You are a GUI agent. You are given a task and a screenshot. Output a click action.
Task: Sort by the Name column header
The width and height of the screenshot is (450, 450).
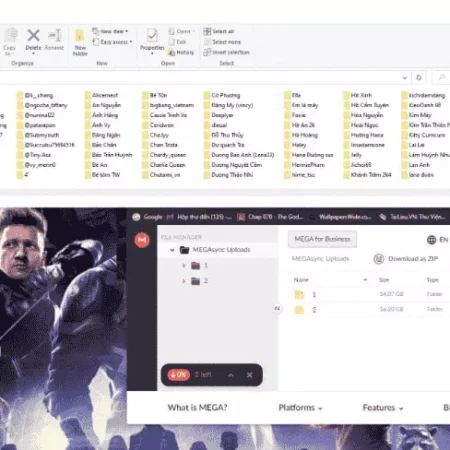pos(301,280)
